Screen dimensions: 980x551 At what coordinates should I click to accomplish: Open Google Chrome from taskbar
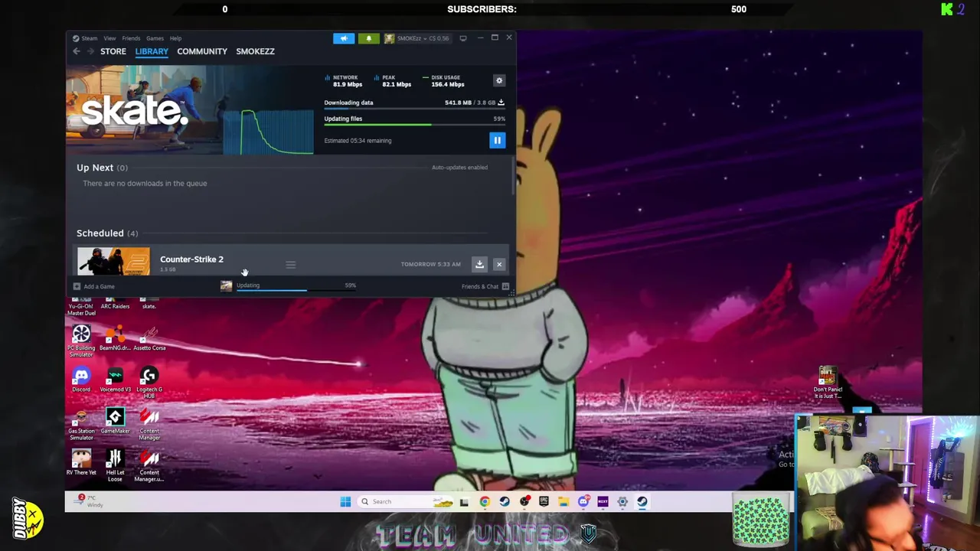tap(485, 502)
